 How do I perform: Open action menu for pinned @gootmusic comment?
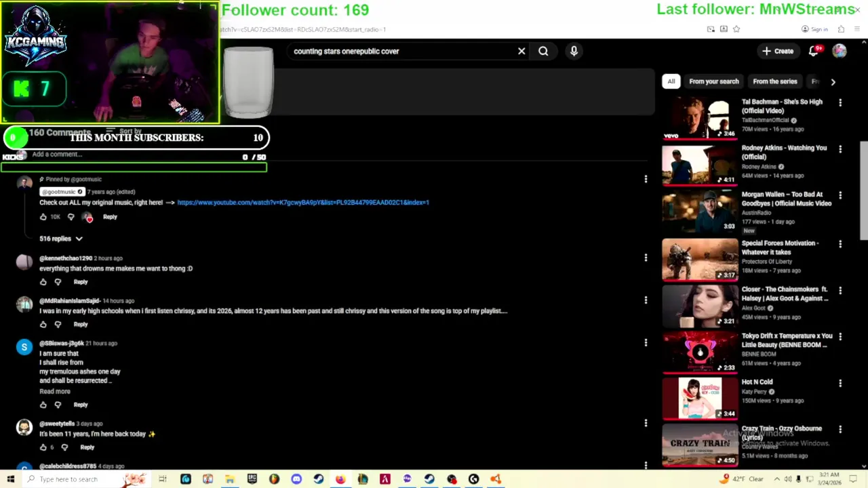646,179
